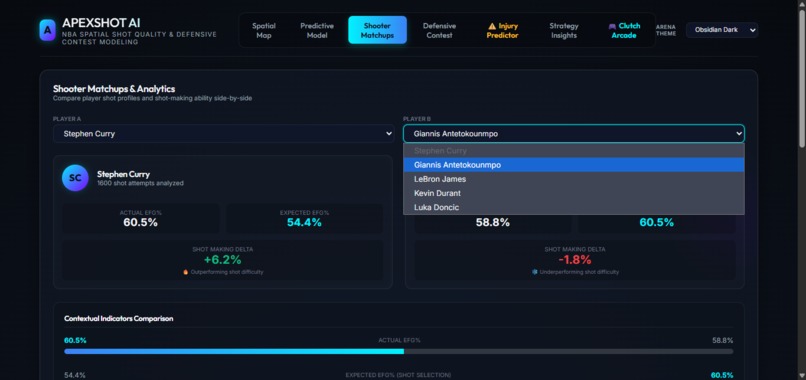Click the 58.8% value on comparison bar
Image resolution: width=806 pixels, height=380 pixels.
click(x=723, y=340)
